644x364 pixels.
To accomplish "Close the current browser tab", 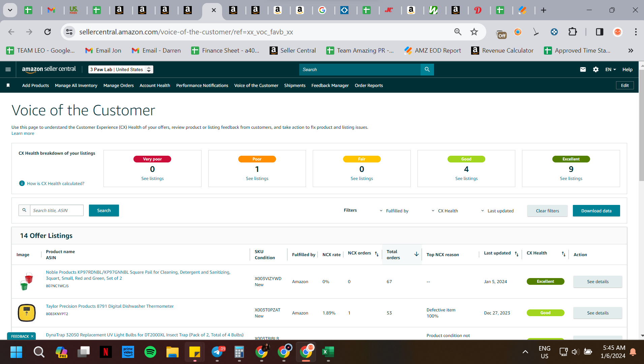I will pyautogui.click(x=214, y=10).
